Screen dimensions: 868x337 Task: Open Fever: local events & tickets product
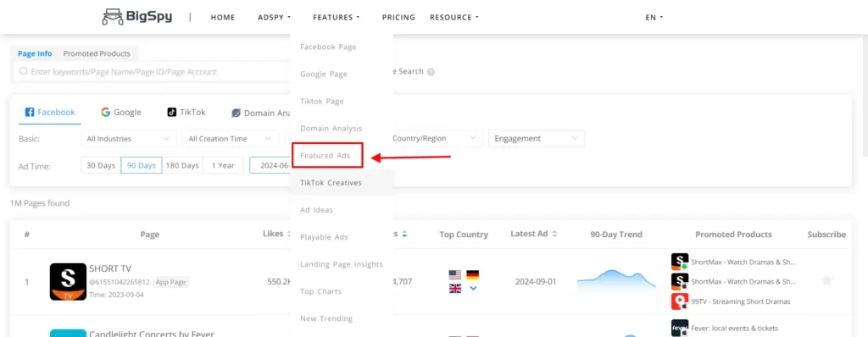point(735,329)
